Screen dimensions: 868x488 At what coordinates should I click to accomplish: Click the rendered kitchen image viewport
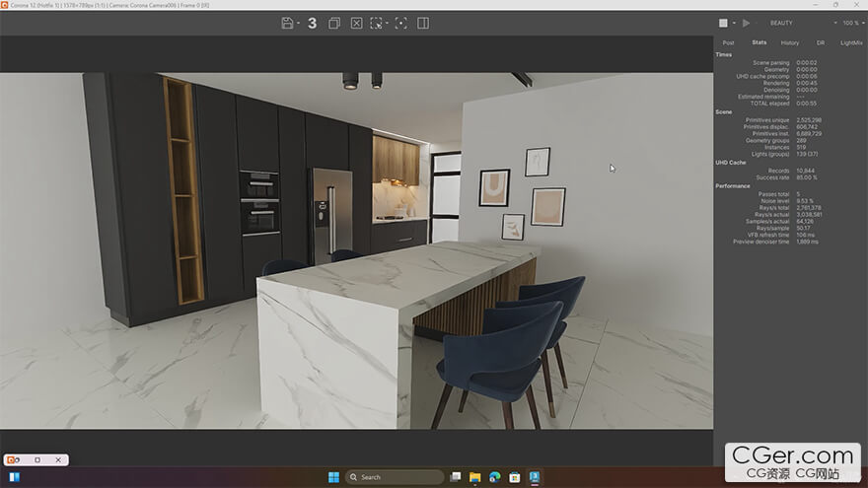pos(356,250)
